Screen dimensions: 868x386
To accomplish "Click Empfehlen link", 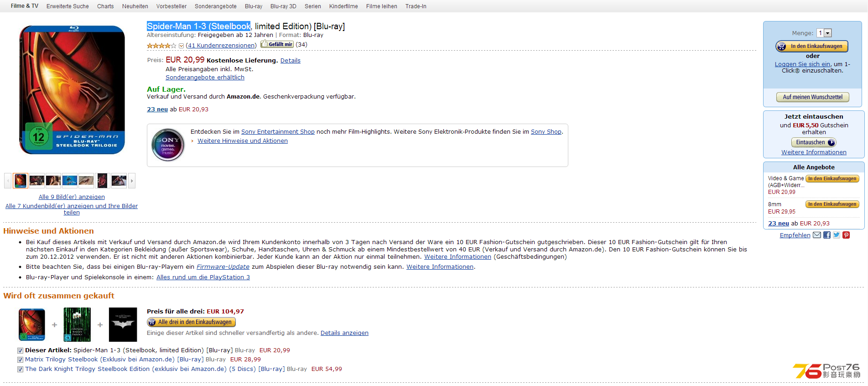I will pos(795,235).
